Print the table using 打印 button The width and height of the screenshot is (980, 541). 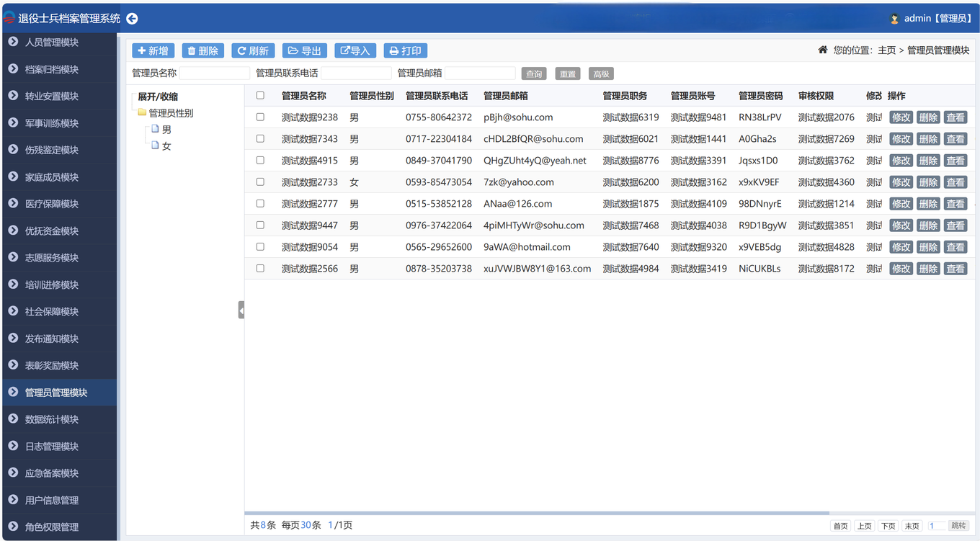click(x=405, y=50)
